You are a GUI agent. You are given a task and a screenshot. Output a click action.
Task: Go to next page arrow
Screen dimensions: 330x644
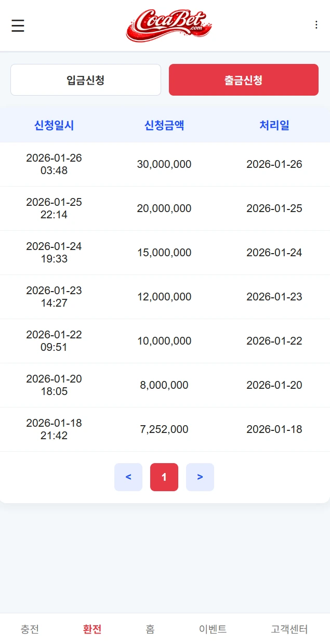click(x=200, y=477)
